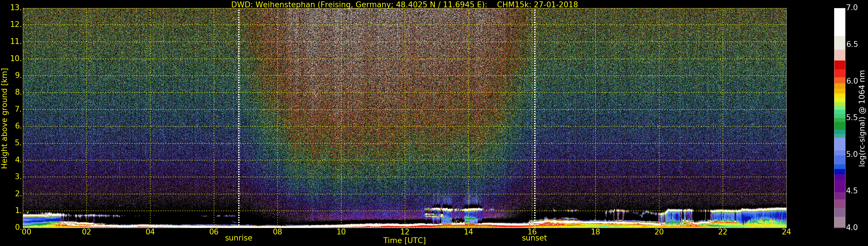Click the height axis tick '3.'
This screenshot has width=868, height=246.
click(18, 177)
